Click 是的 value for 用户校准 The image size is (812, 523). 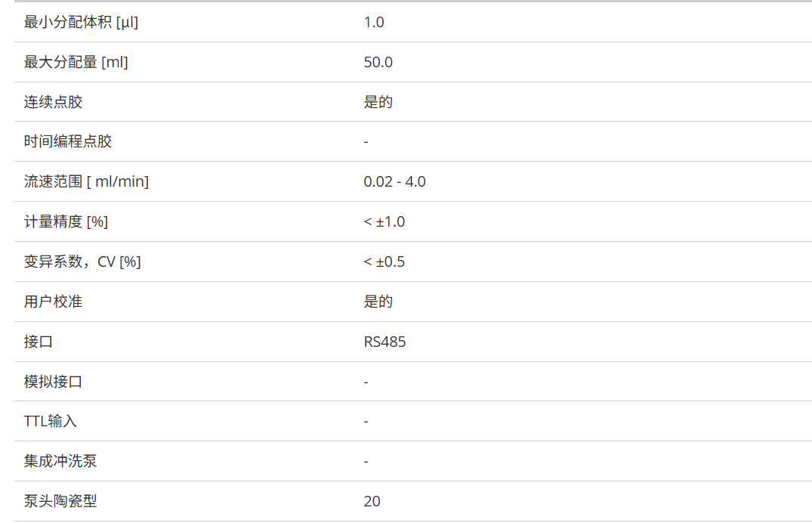click(378, 302)
